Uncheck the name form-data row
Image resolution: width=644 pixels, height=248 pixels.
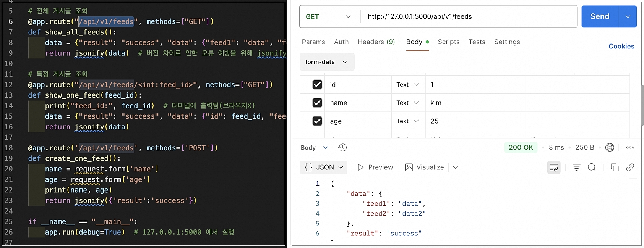317,103
